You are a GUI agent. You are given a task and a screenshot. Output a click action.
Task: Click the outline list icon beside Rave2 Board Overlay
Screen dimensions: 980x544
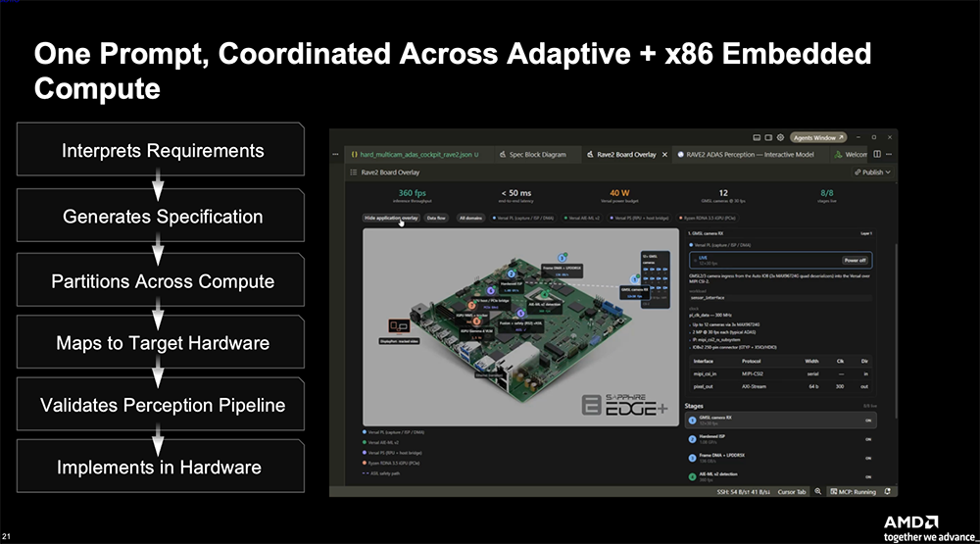pyautogui.click(x=353, y=172)
